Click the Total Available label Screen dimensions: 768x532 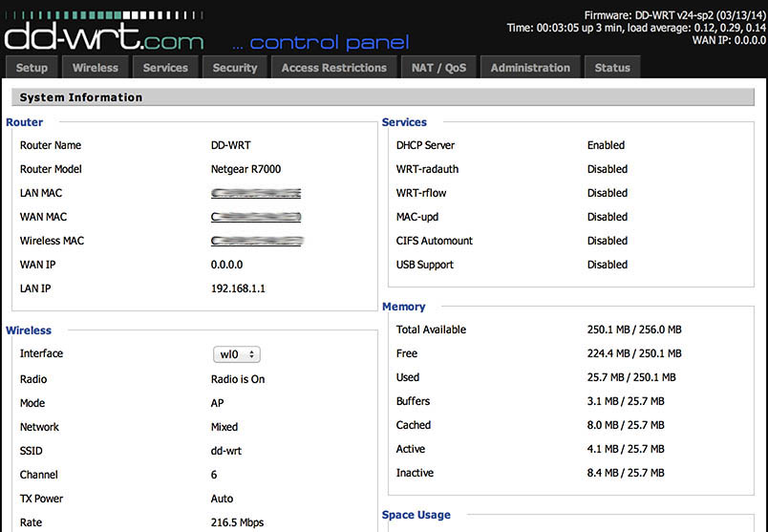point(431,330)
